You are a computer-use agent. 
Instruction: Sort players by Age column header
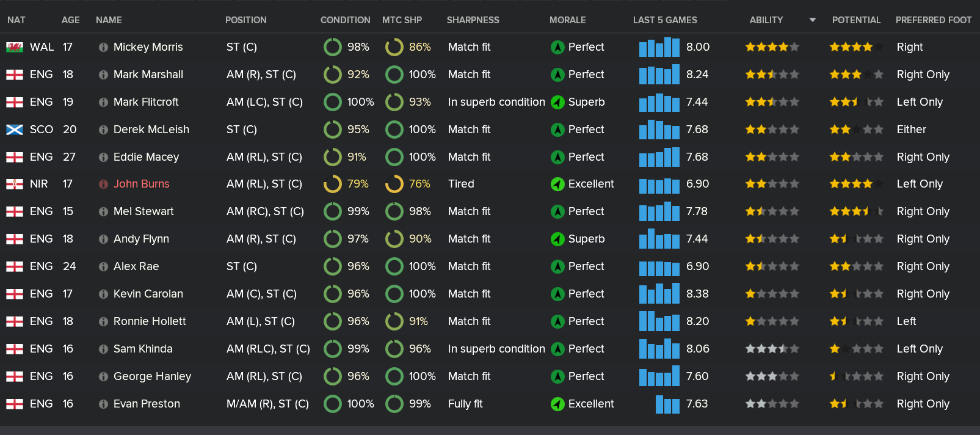coord(70,20)
